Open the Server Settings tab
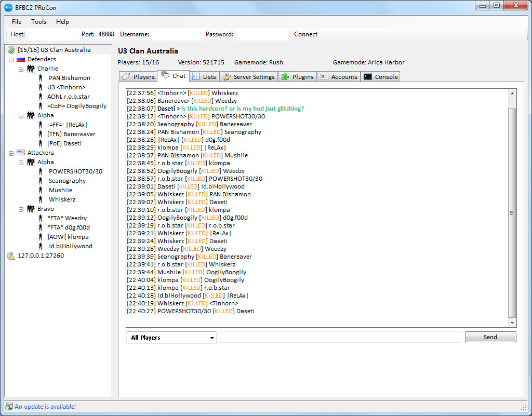This screenshot has height=416, width=532. pyautogui.click(x=249, y=77)
